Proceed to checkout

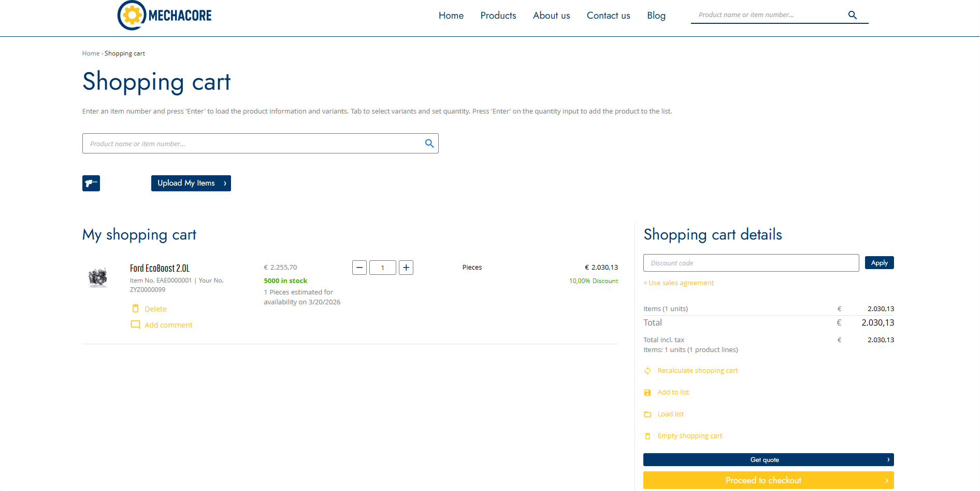(x=769, y=480)
